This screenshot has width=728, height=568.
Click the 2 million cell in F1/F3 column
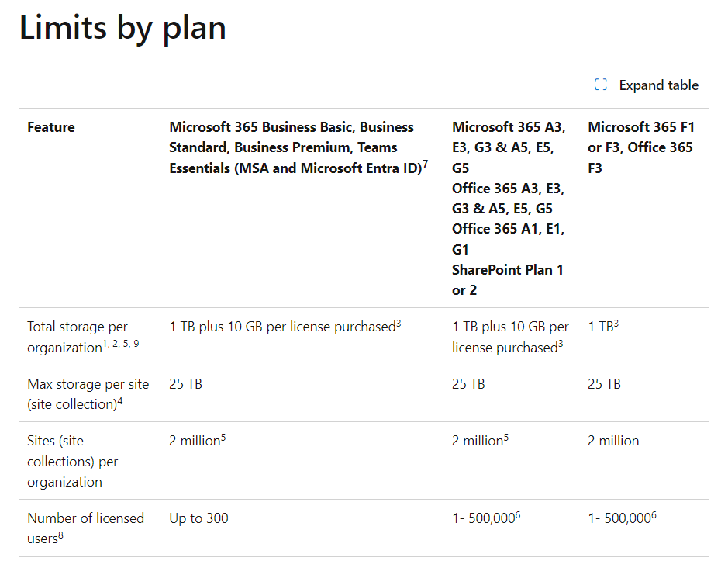coord(613,441)
